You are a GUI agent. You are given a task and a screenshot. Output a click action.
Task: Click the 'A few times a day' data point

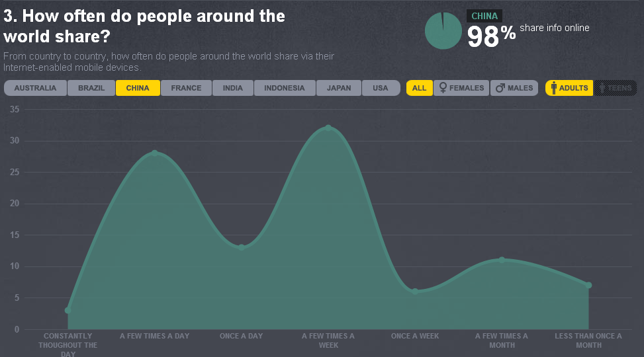pos(155,153)
